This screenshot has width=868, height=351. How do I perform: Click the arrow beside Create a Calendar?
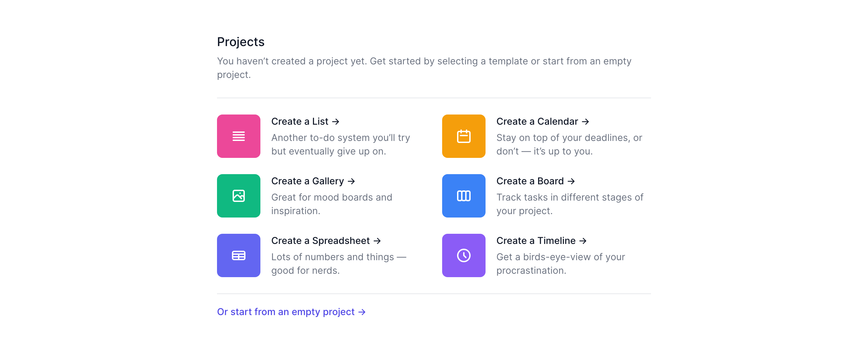click(586, 122)
